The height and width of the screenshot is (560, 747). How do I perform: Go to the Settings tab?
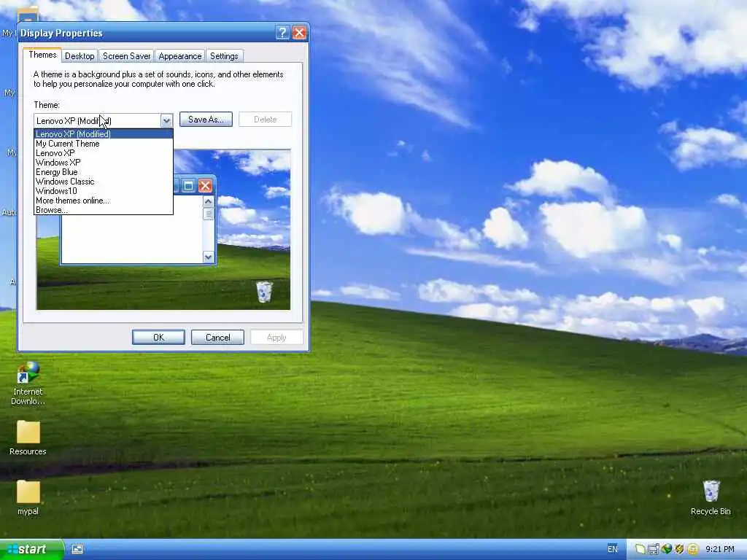pos(224,56)
